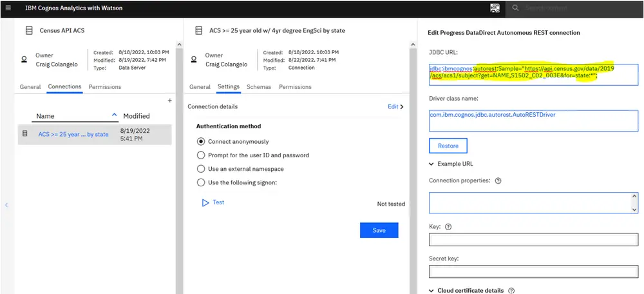Click the owner avatar icon in Census API panel
The width and height of the screenshot is (644, 294).
point(24,59)
